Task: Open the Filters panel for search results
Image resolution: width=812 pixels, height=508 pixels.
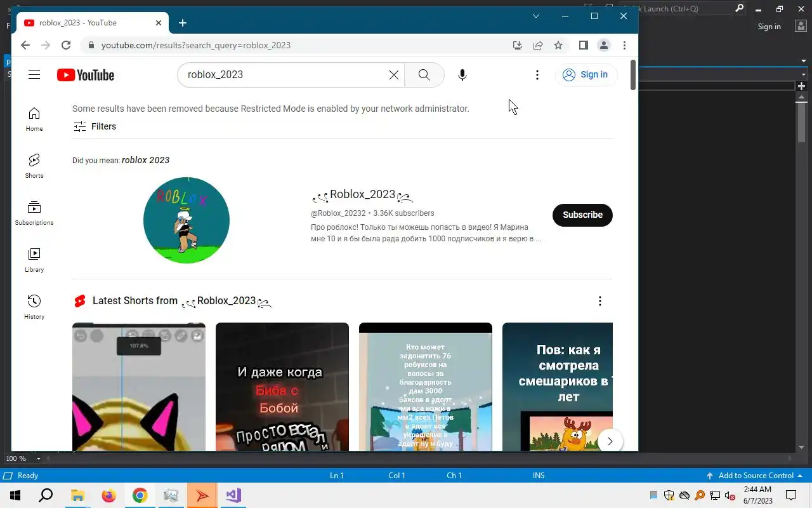Action: (95, 126)
